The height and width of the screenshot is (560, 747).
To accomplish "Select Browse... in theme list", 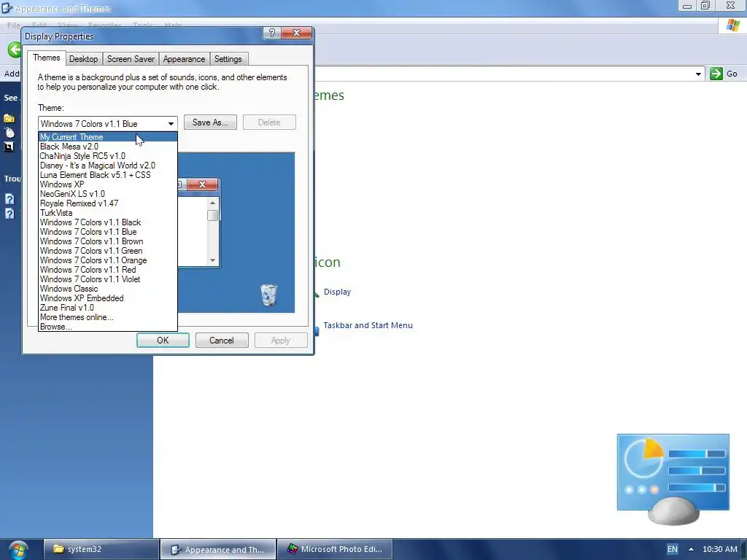I will 108,327.
